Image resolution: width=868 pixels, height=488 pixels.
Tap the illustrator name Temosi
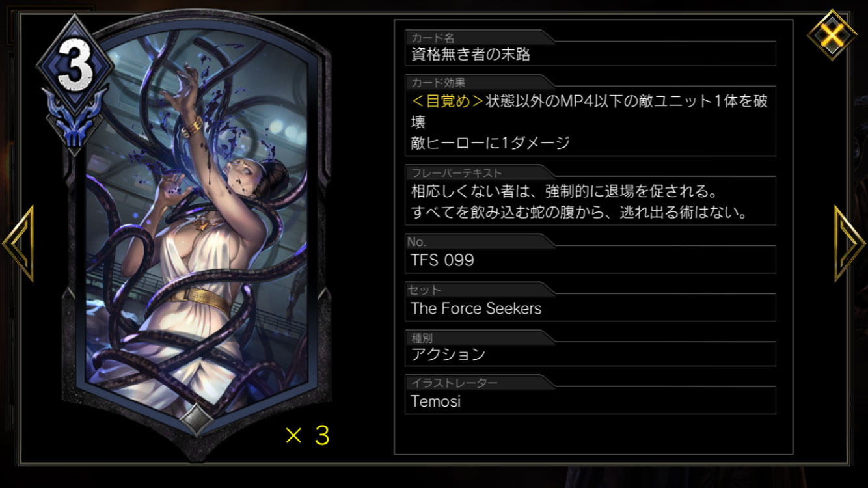coord(435,401)
